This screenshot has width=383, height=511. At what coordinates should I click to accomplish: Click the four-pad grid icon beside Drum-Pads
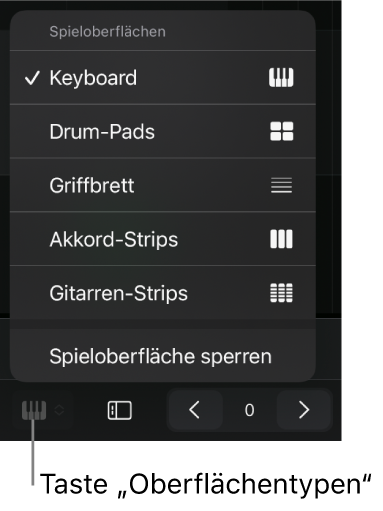(x=281, y=131)
